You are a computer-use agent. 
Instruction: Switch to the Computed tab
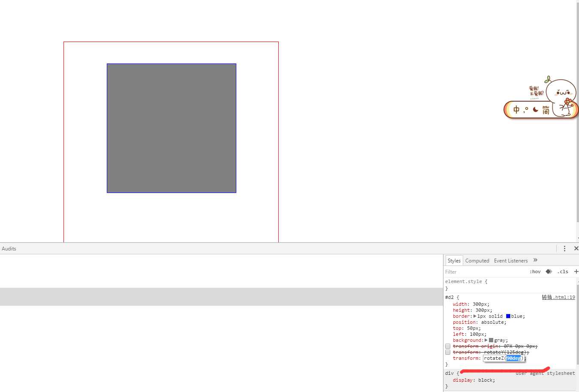click(x=477, y=260)
